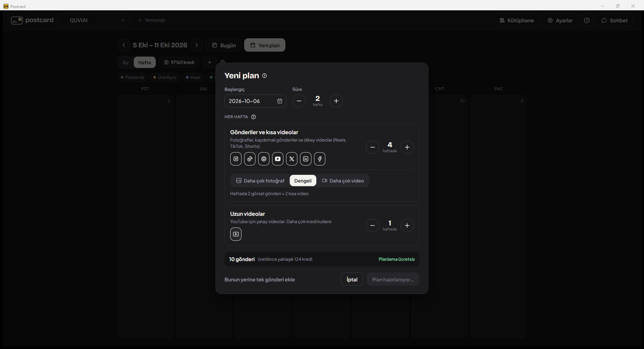Toggle Instagram platform icon
The width and height of the screenshot is (644, 349).
coord(236,159)
